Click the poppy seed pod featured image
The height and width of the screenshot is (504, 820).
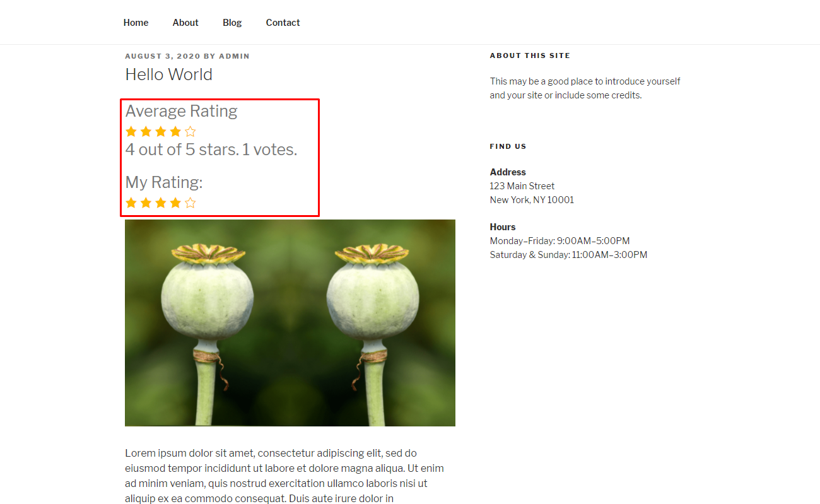click(x=290, y=323)
